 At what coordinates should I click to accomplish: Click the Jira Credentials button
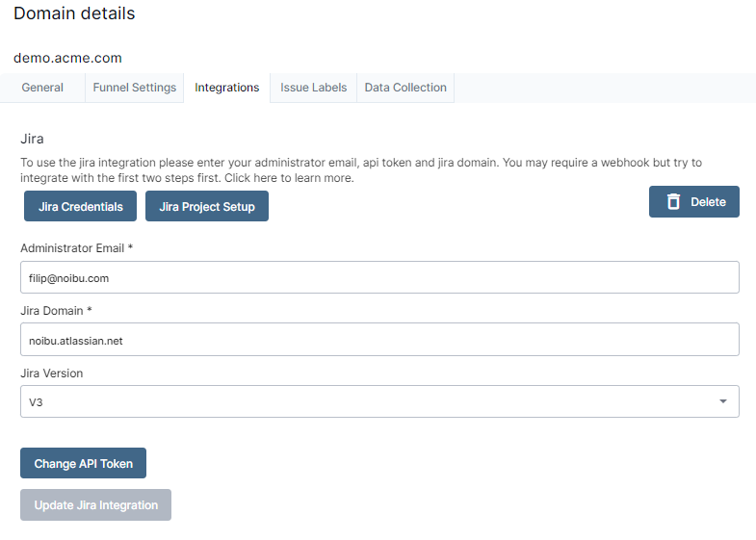click(x=81, y=207)
